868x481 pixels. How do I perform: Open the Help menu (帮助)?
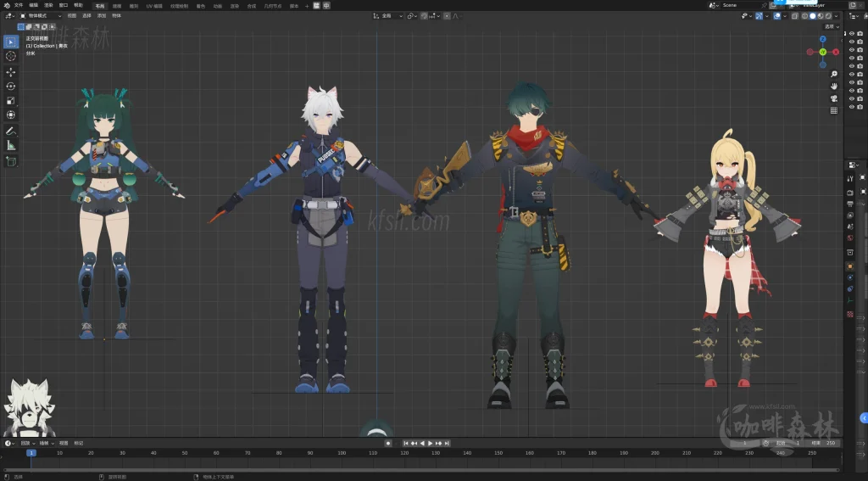point(78,5)
